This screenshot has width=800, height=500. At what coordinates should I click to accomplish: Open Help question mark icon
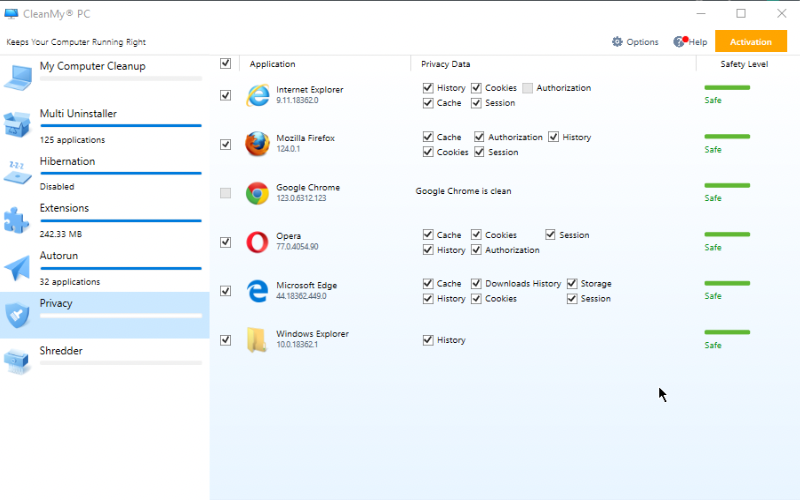click(680, 41)
